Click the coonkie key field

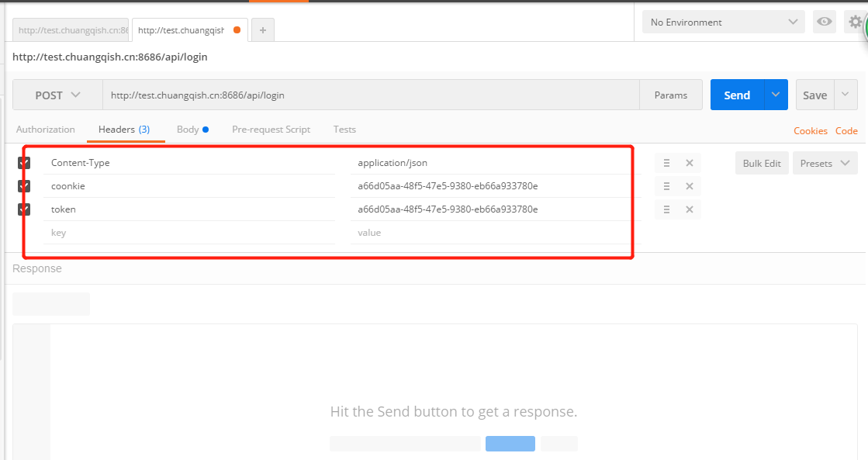coord(189,186)
